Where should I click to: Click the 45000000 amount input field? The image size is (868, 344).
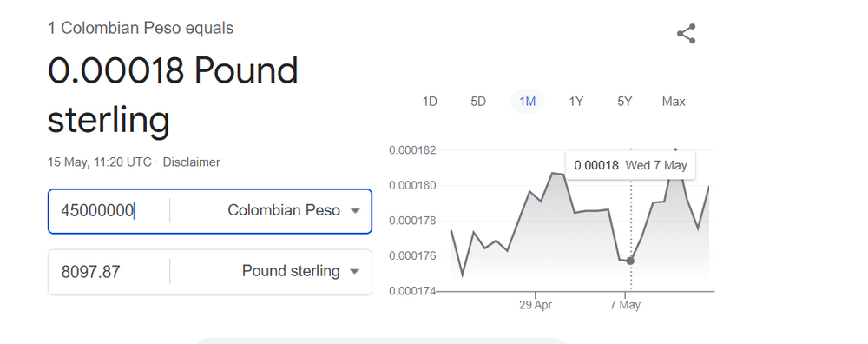[x=108, y=211]
